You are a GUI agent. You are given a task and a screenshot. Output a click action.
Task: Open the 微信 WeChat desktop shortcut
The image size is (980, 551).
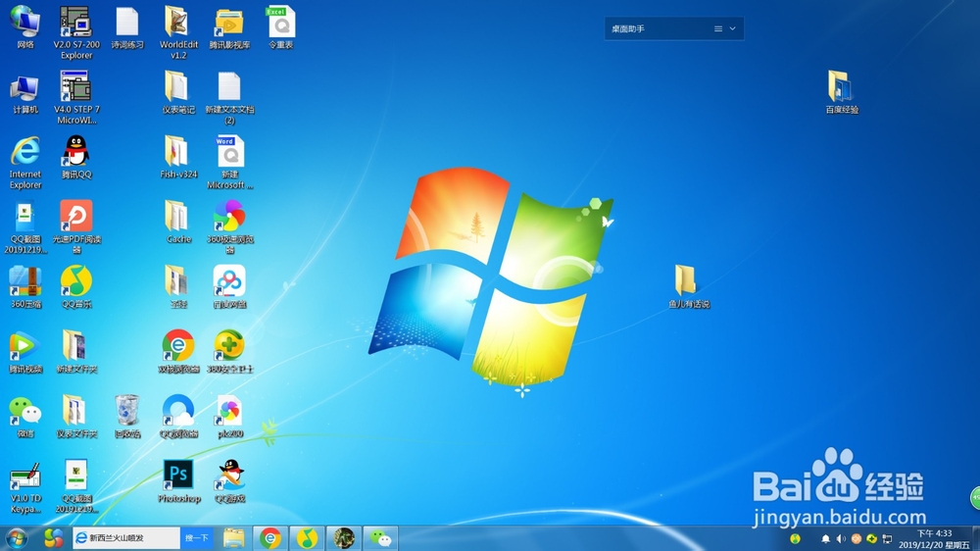coord(25,417)
